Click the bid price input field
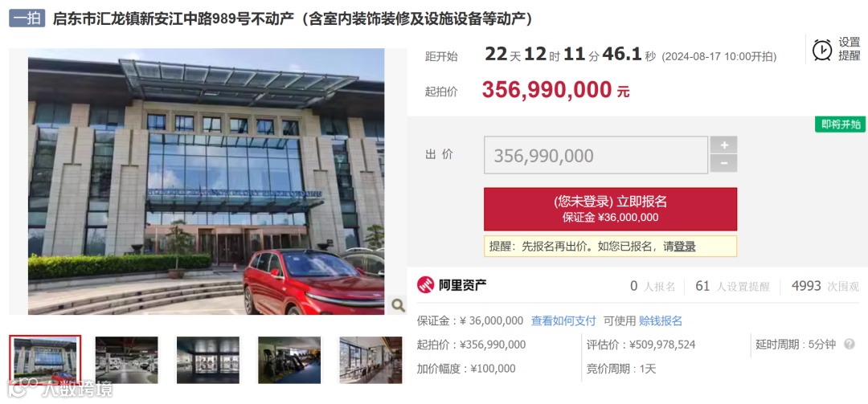The height and width of the screenshot is (404, 868). coord(596,156)
